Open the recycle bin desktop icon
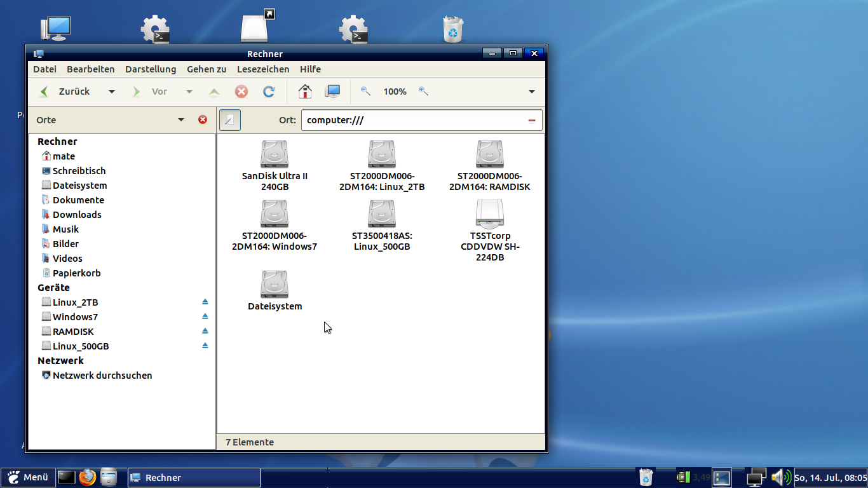This screenshot has height=488, width=868. coord(452,29)
